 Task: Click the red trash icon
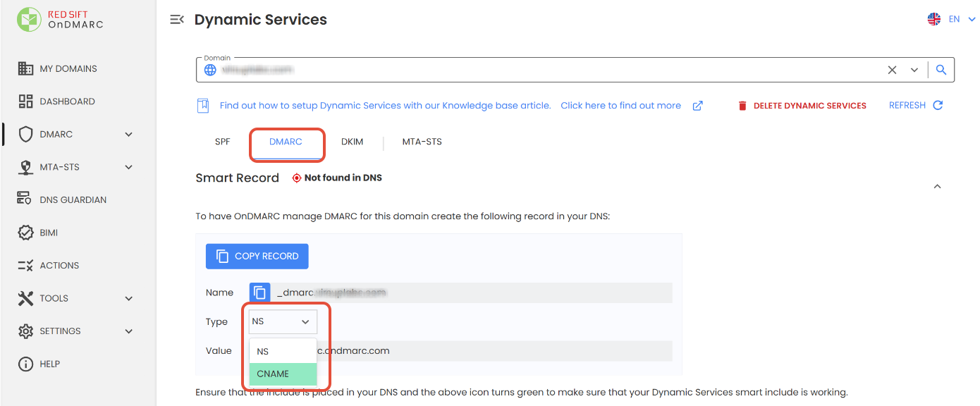(x=742, y=106)
